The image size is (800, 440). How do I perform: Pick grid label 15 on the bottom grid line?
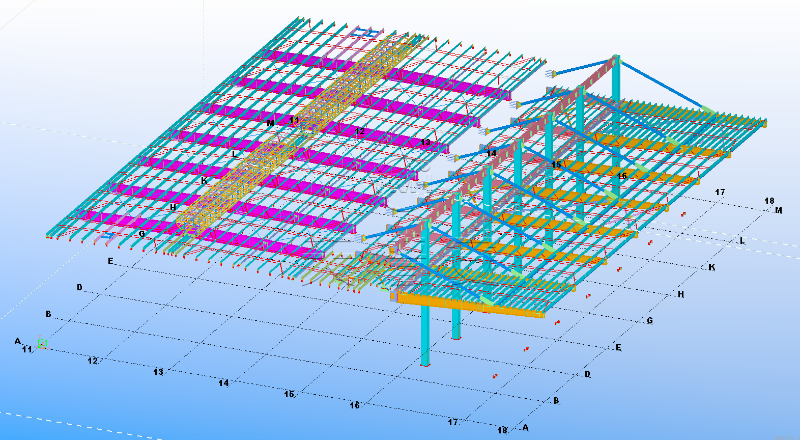click(x=289, y=395)
